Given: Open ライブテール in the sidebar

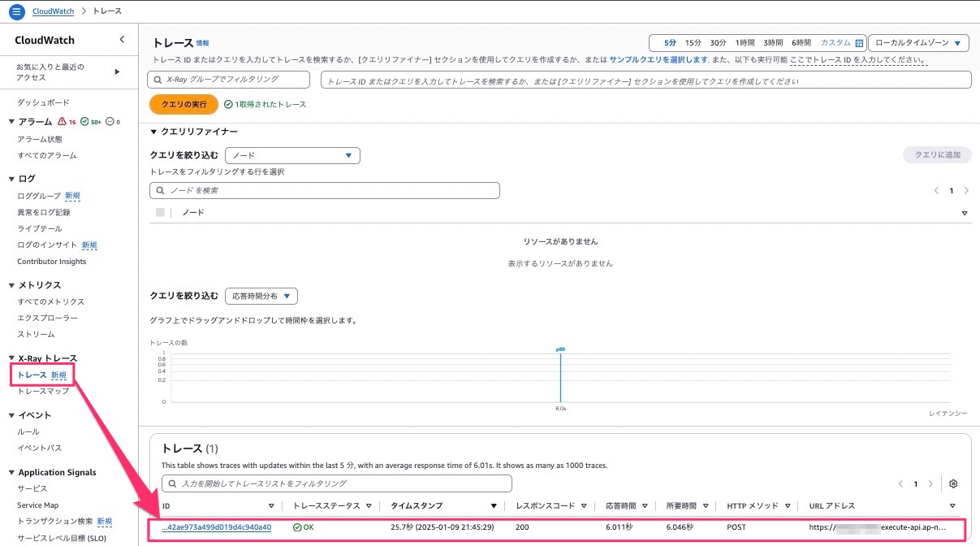Looking at the screenshot, I should click(x=40, y=228).
